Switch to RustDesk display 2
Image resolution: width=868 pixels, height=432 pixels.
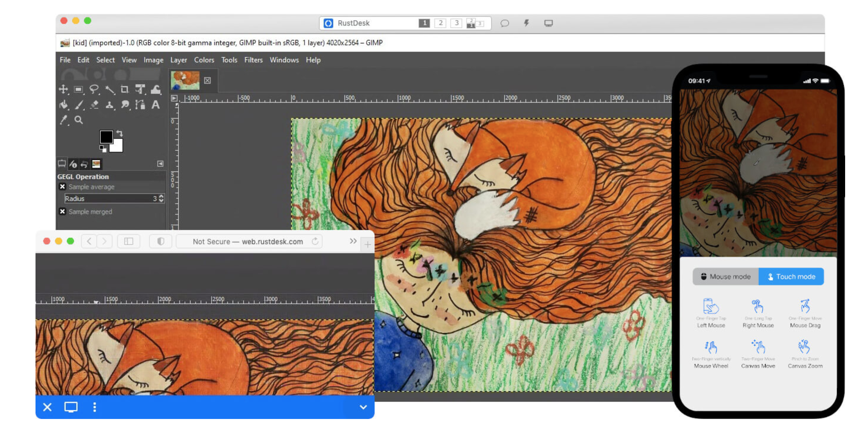pos(440,23)
